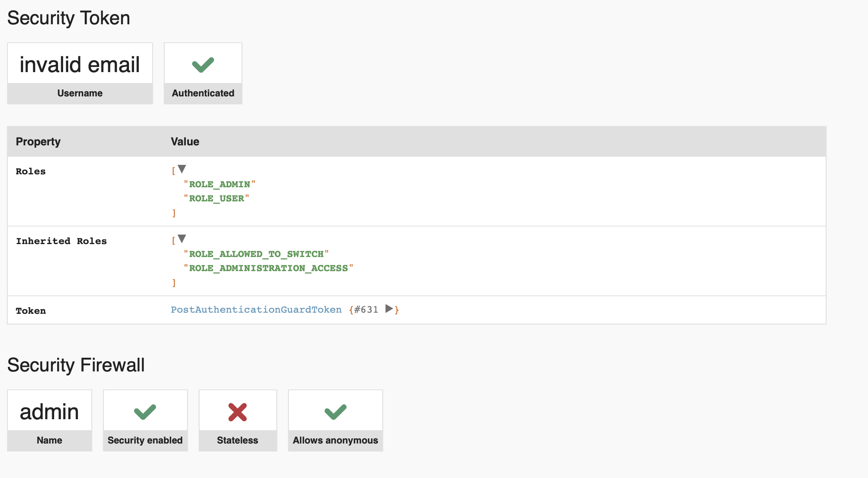
Task: Expand the PostAuthenticationGuardToken object details
Action: [389, 309]
